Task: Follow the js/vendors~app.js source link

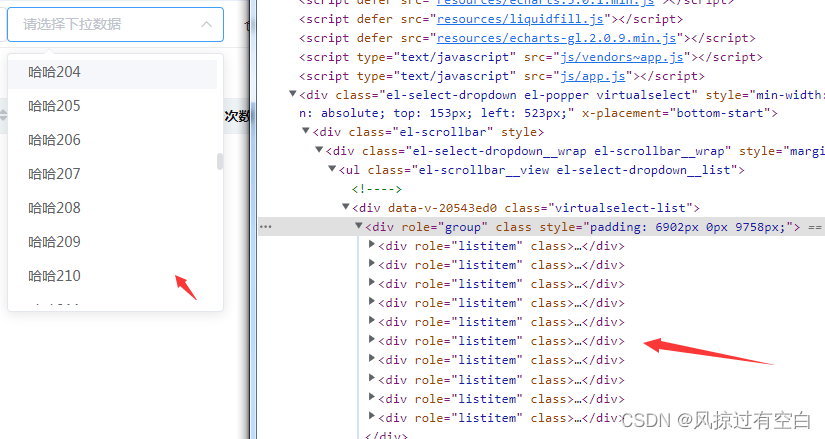Action: (621, 57)
